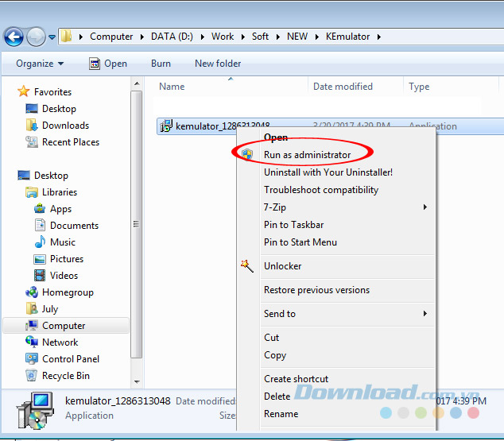Image resolution: width=504 pixels, height=441 pixels.
Task: Sort by Date modified column header
Action: 343,87
